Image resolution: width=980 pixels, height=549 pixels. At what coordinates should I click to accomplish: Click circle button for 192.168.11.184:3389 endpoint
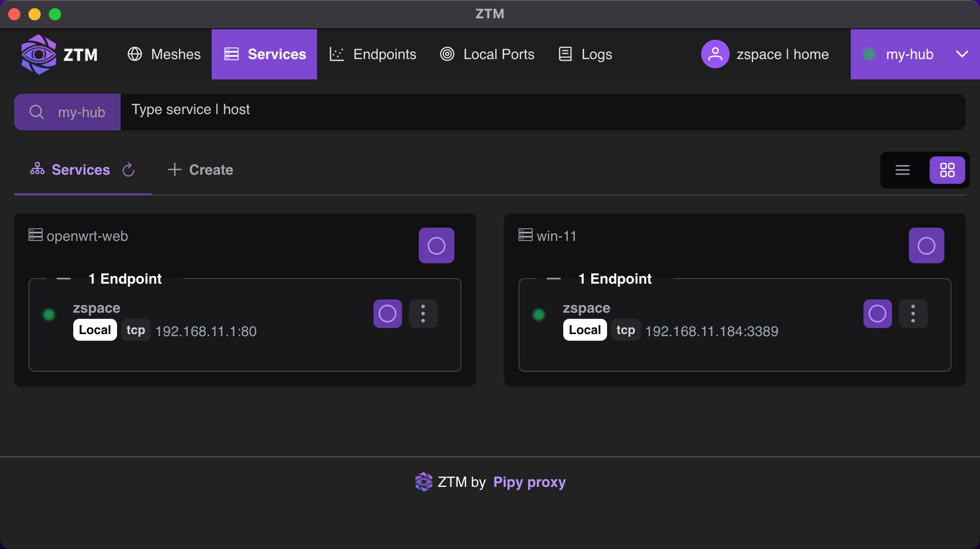point(877,314)
